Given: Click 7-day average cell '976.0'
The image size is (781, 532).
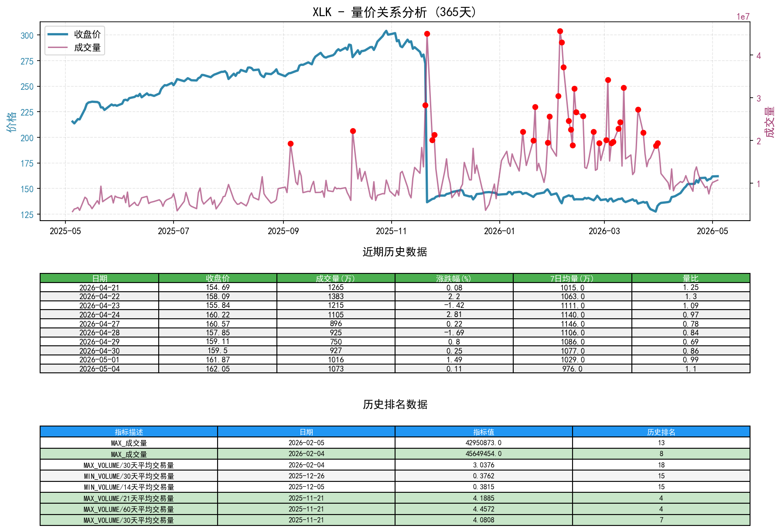Looking at the screenshot, I should point(573,368).
